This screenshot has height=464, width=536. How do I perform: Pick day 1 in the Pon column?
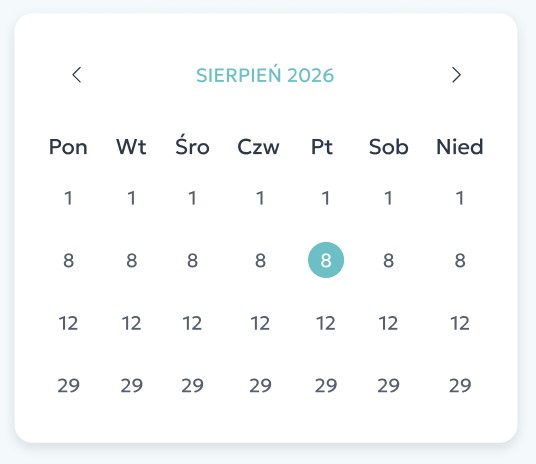68,198
